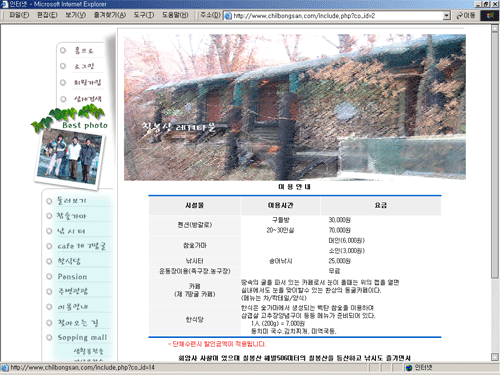Click the status bar page icon

5,368
